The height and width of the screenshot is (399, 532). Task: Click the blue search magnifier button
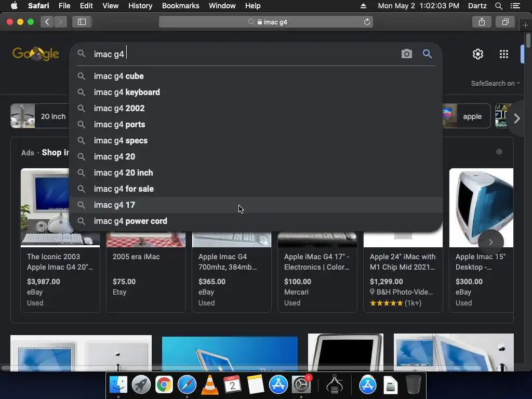point(427,54)
